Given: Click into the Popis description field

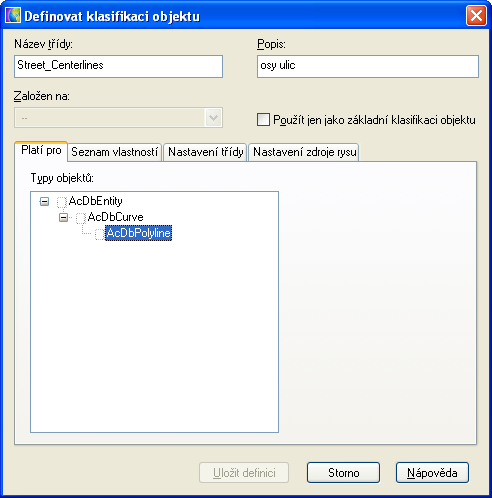Looking at the screenshot, I should tap(368, 66).
